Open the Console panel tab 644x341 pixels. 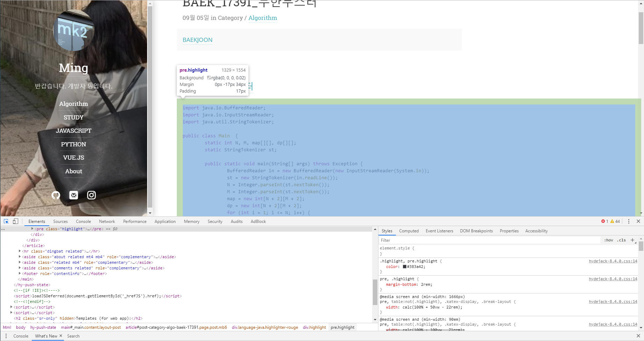pyautogui.click(x=83, y=221)
